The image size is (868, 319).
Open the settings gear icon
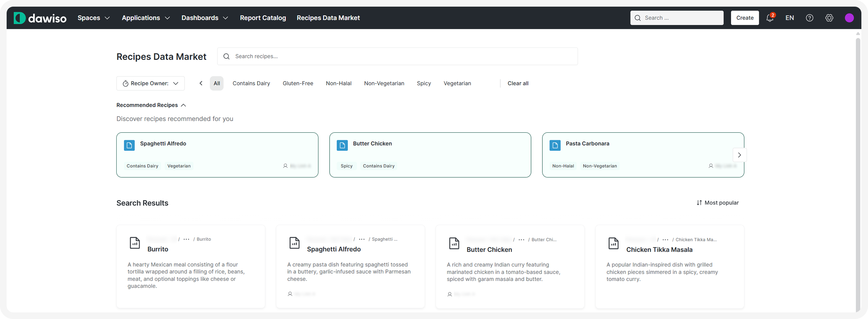[829, 18]
